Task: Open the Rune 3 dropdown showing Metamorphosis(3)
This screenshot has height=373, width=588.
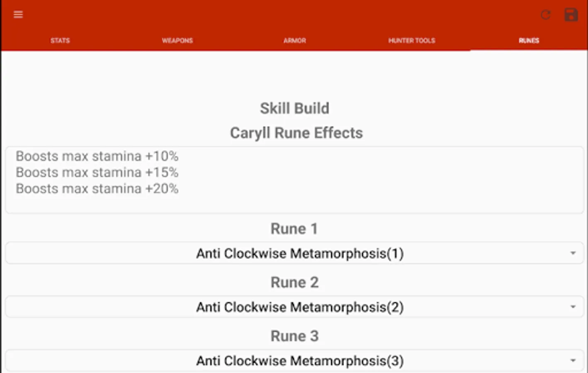Action: click(299, 361)
